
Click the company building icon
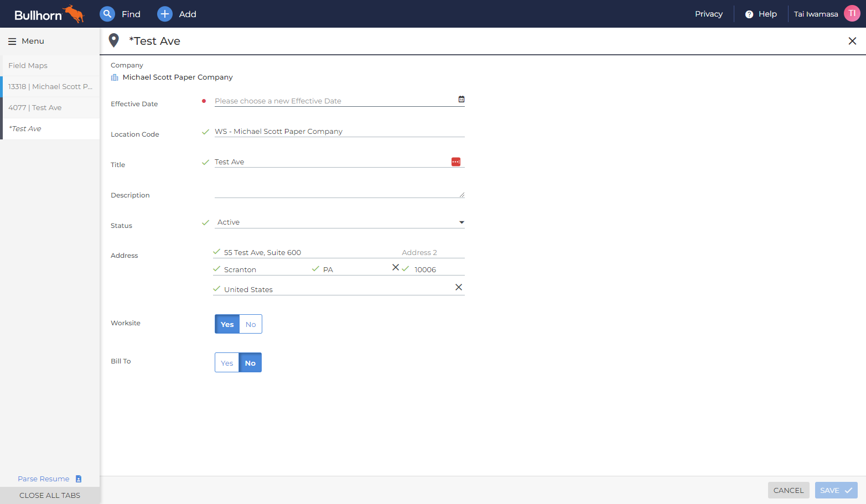point(115,77)
